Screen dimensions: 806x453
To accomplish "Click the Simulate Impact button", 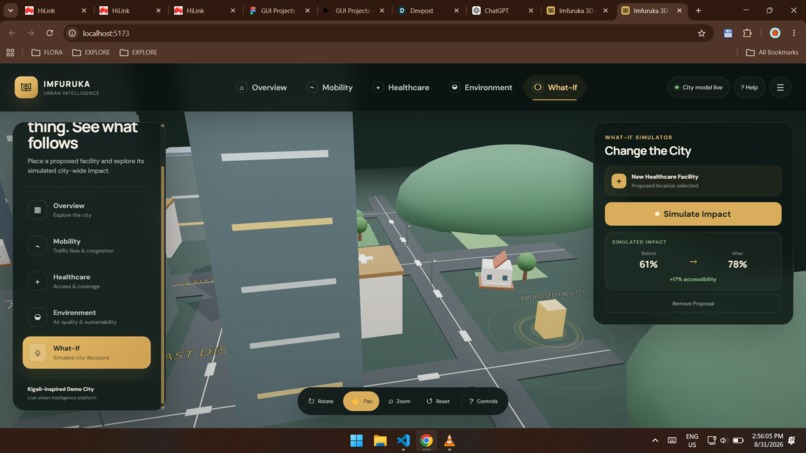I will [693, 214].
